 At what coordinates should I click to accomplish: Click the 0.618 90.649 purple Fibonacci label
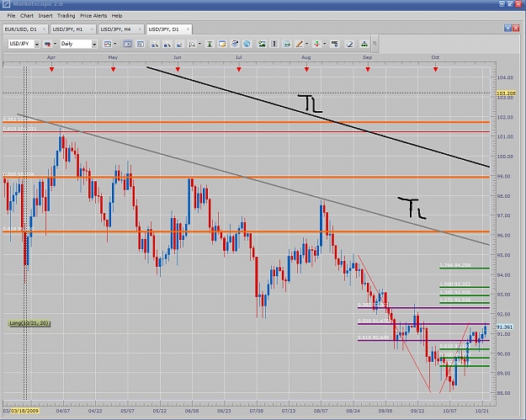373,338
